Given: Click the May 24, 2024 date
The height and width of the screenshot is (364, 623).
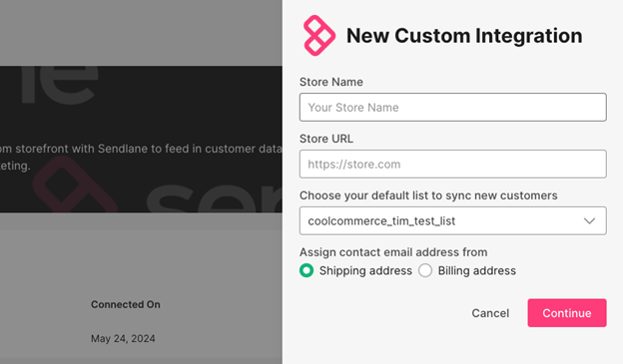Looking at the screenshot, I should [123, 339].
